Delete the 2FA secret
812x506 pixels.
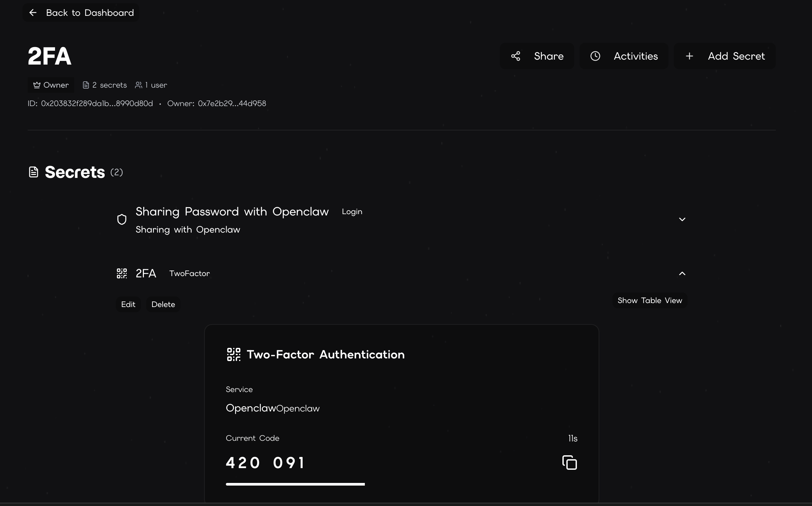pos(163,304)
